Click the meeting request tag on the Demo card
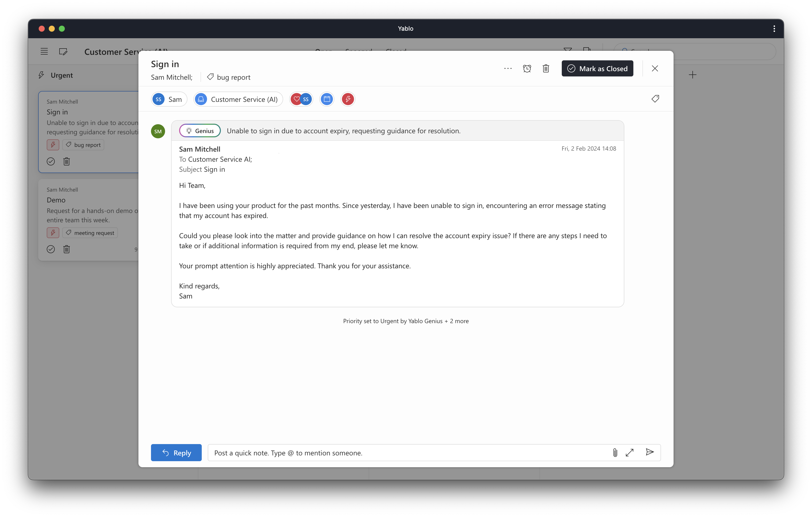Screen dimensions: 812x517 tap(90, 233)
